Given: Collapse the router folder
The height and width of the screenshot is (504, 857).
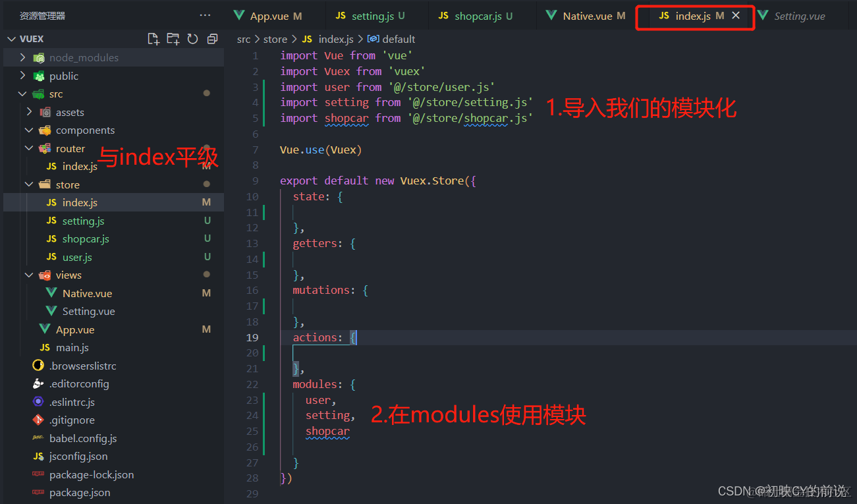Looking at the screenshot, I should coord(30,148).
